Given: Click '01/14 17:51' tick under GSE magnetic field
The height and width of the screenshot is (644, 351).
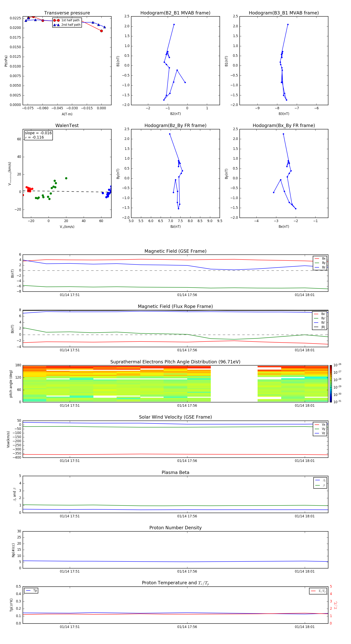Looking at the screenshot, I should pyautogui.click(x=70, y=295).
